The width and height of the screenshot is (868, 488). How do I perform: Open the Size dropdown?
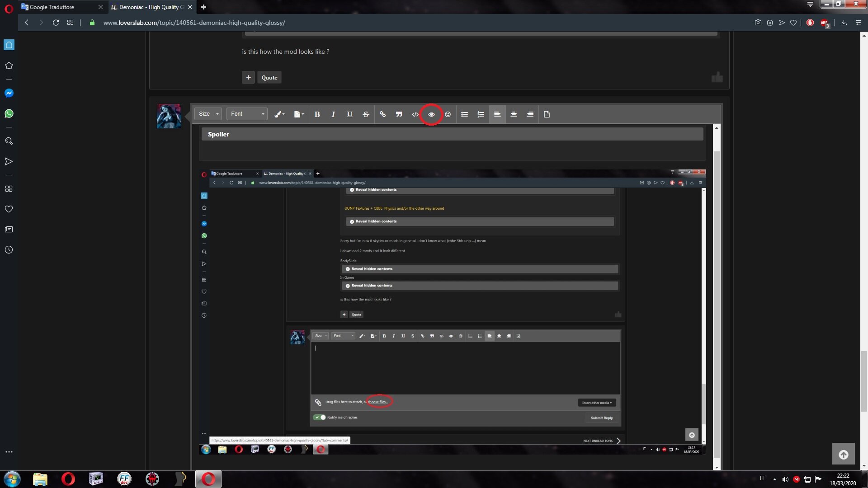(x=209, y=114)
